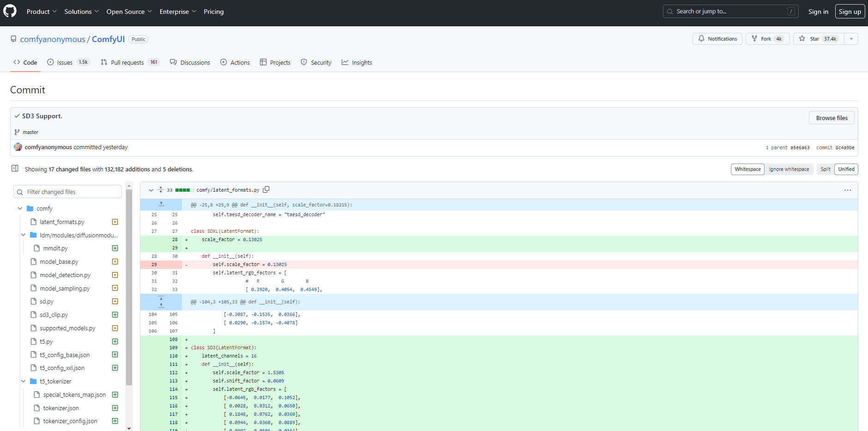Open the Pricing page link

pos(214,12)
